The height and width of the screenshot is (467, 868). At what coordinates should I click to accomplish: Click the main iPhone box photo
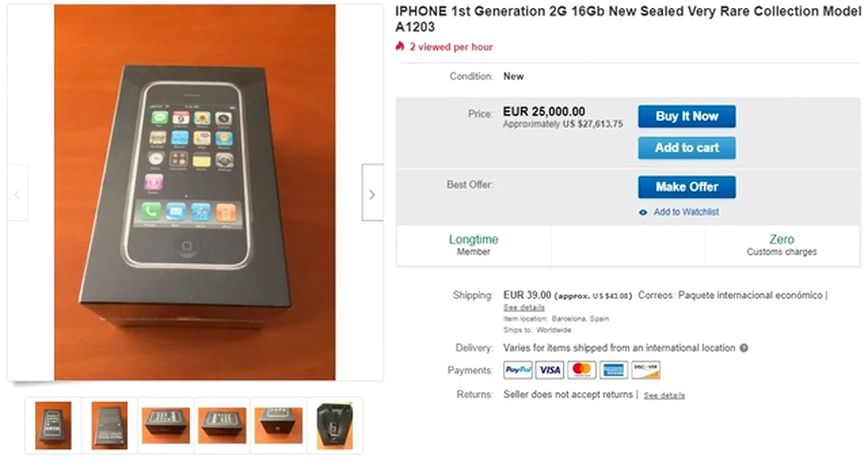[x=195, y=192]
